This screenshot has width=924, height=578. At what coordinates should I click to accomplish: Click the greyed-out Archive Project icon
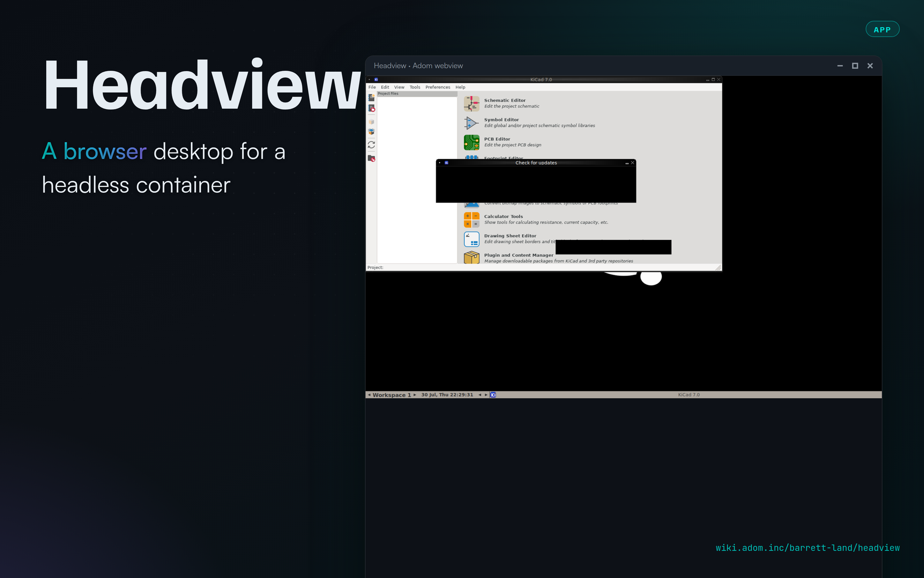click(371, 122)
